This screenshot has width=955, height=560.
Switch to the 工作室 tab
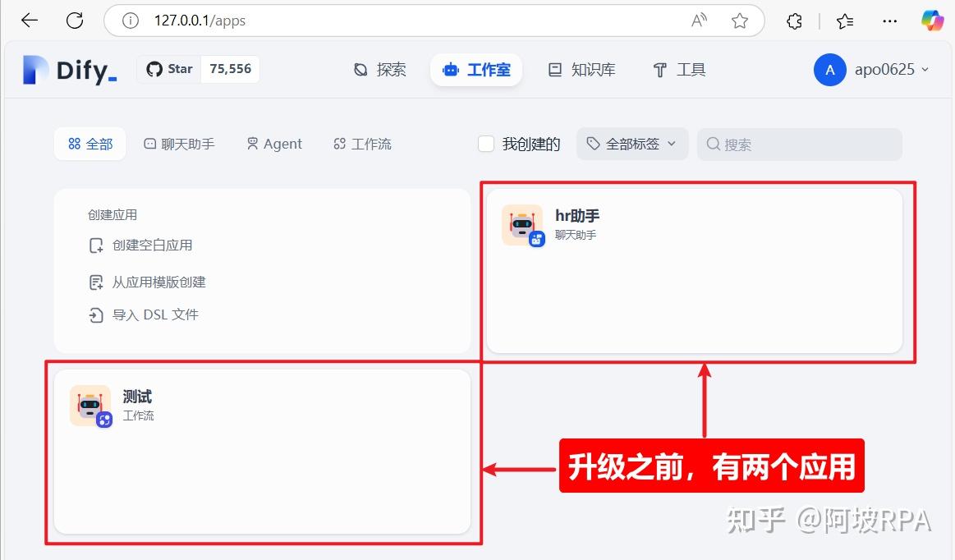(x=476, y=70)
